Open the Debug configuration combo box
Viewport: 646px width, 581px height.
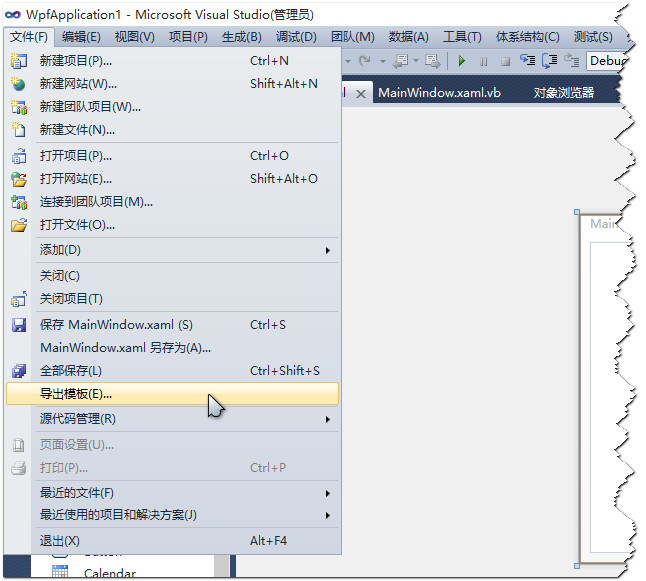pyautogui.click(x=607, y=61)
